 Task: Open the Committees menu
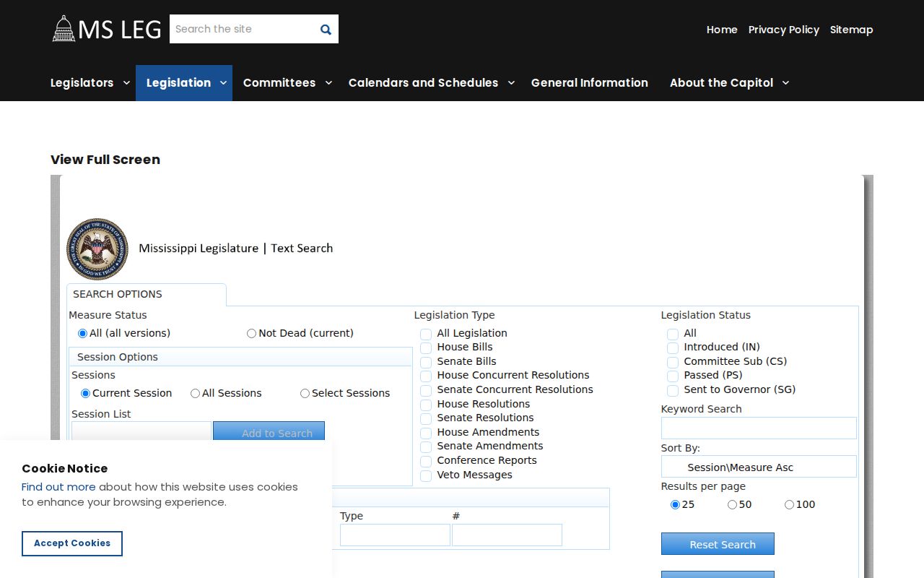(x=279, y=83)
